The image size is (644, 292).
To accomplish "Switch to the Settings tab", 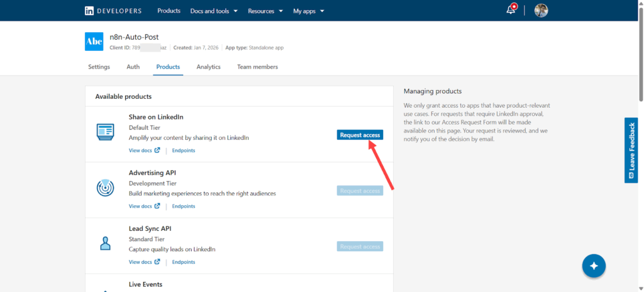I will (x=99, y=67).
